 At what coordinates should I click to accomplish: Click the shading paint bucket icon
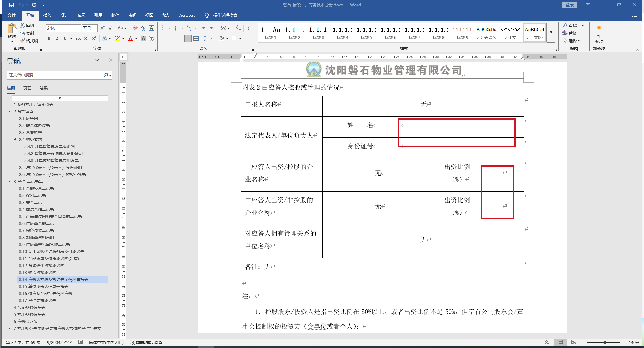[x=221, y=38]
